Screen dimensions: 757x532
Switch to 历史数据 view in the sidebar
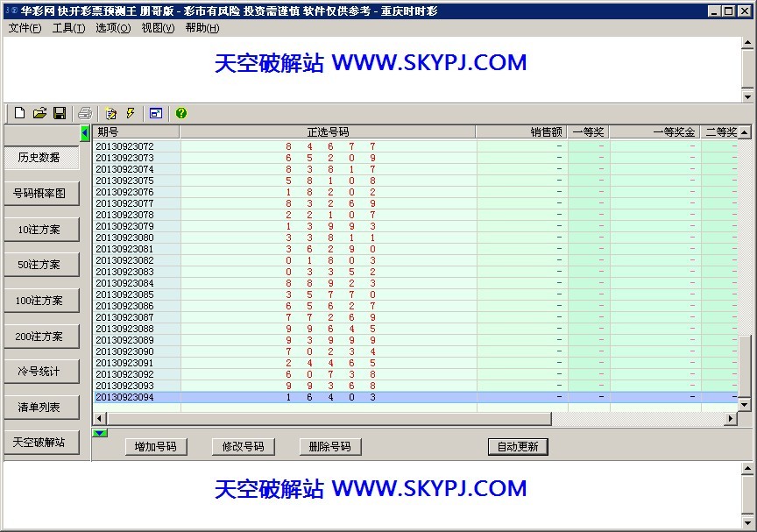pos(42,158)
